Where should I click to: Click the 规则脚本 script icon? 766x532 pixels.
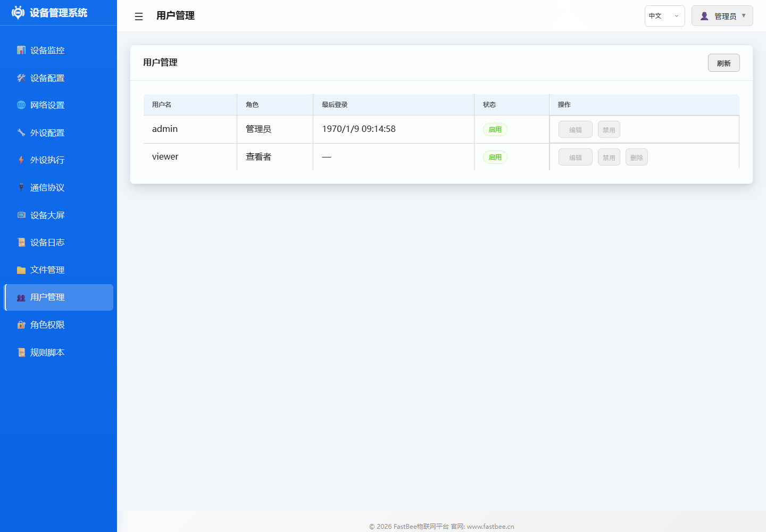[21, 352]
